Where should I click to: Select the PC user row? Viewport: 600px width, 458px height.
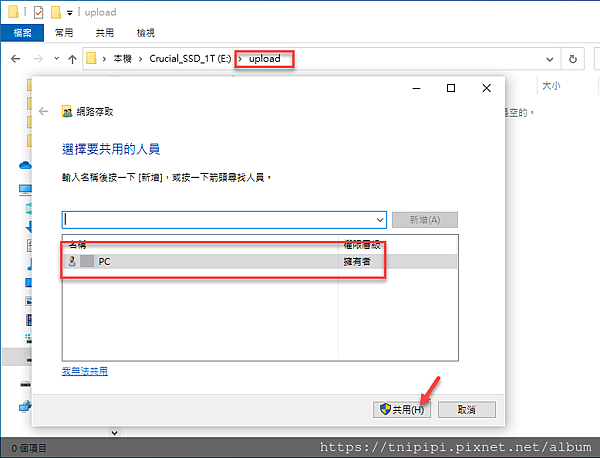pyautogui.click(x=260, y=262)
